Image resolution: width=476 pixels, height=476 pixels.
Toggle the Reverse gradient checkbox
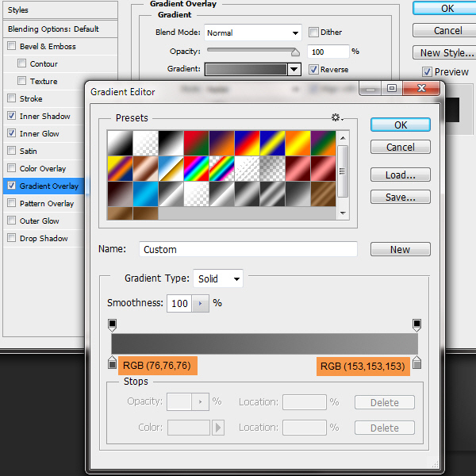[x=313, y=69]
